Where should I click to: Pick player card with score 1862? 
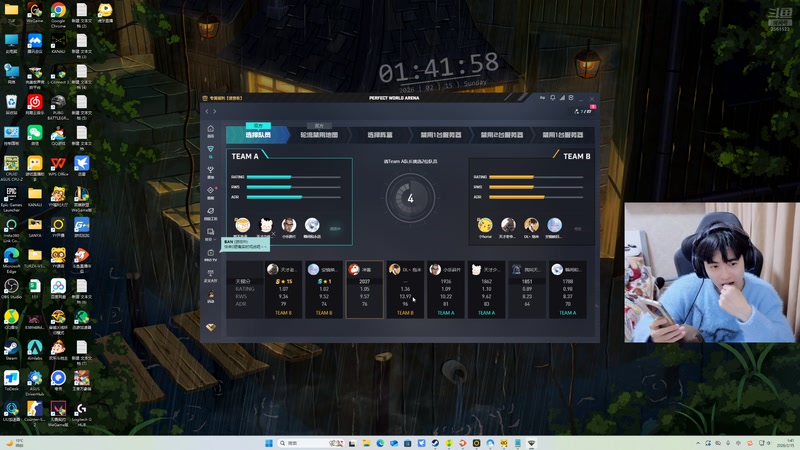coord(486,290)
